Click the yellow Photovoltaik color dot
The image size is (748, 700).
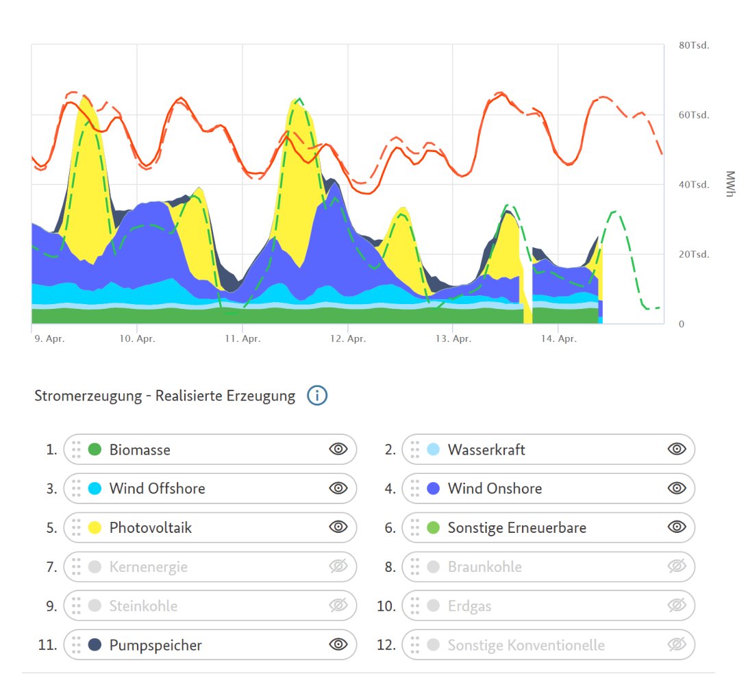click(95, 528)
